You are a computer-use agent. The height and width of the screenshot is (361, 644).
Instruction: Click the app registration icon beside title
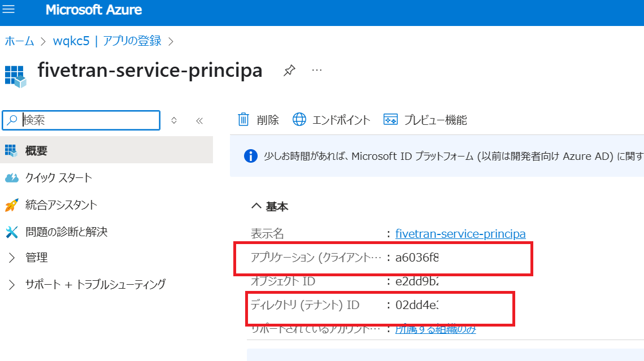[x=15, y=76]
